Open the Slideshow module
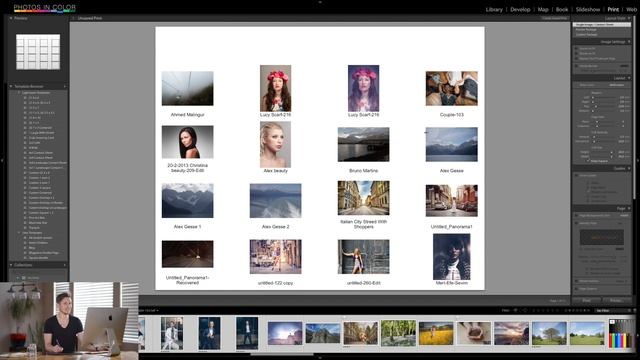The image size is (640, 360). click(588, 9)
